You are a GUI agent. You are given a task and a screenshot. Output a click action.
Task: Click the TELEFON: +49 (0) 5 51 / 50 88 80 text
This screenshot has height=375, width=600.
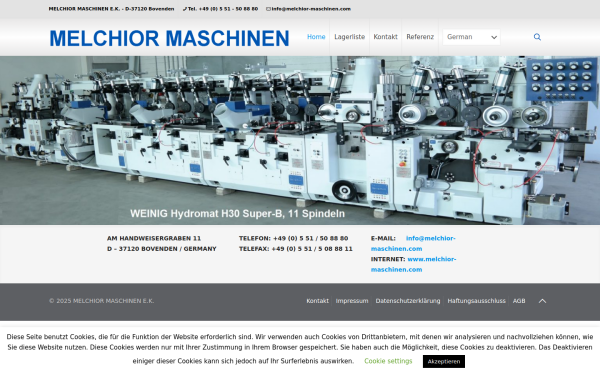tap(293, 238)
